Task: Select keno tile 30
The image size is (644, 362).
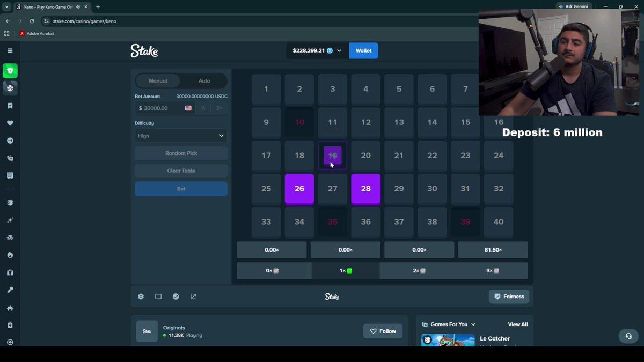Action: point(432,189)
